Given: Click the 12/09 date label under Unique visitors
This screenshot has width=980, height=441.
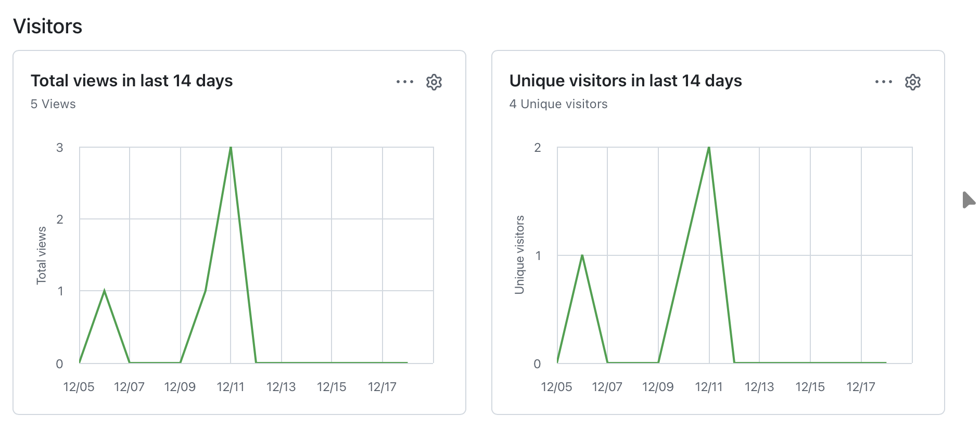Looking at the screenshot, I should coord(658,387).
